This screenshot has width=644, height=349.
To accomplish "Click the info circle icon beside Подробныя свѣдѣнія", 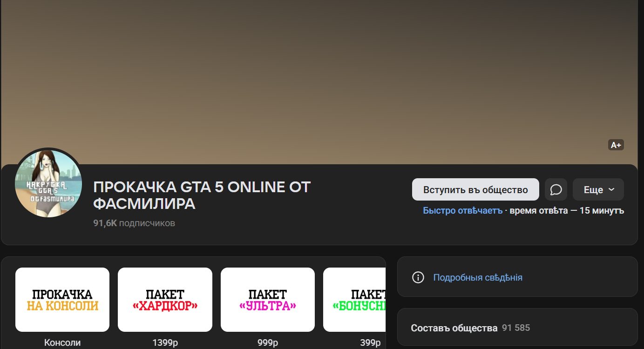I will click(x=418, y=277).
